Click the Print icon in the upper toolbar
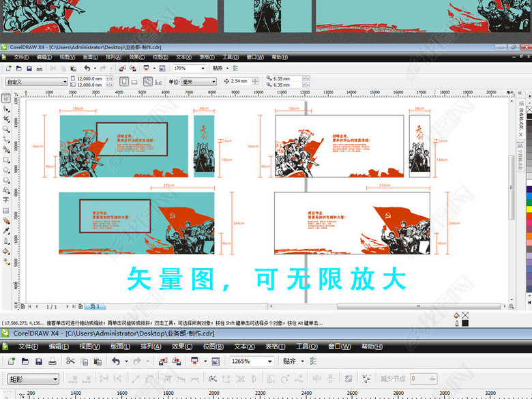 click(x=40, y=69)
